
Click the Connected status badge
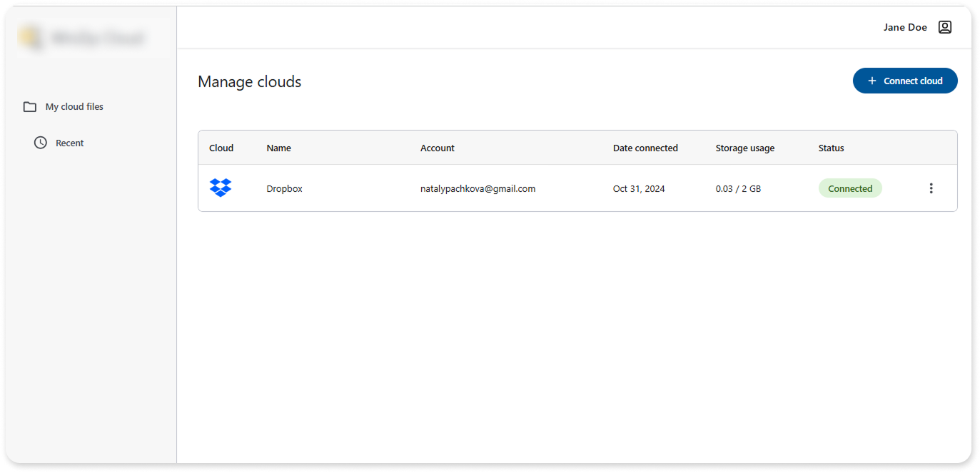click(849, 188)
